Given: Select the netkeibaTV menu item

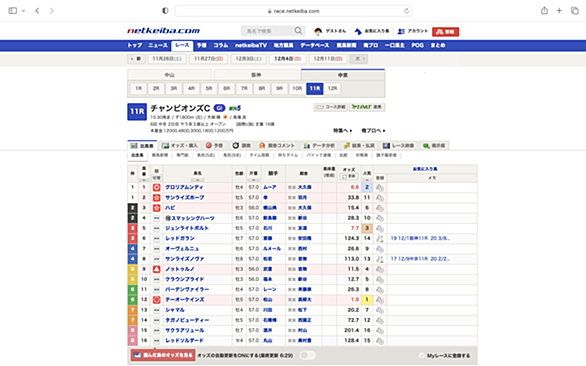Looking at the screenshot, I should tap(251, 45).
